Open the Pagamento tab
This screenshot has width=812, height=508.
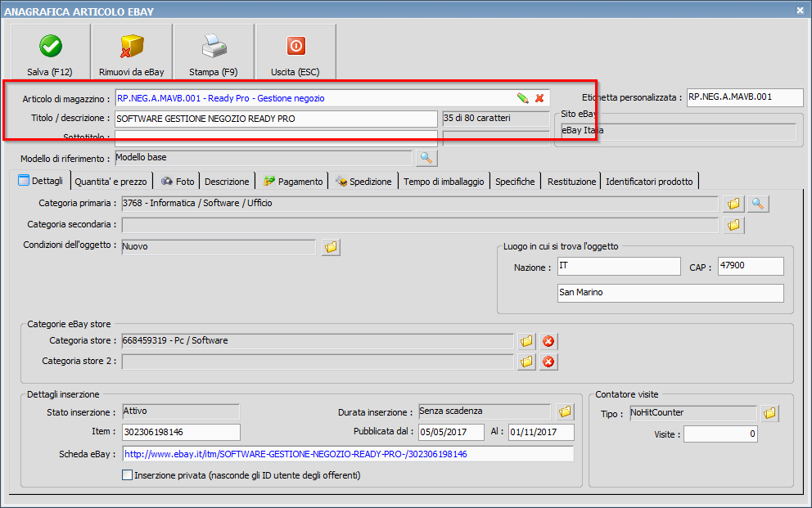(x=292, y=182)
